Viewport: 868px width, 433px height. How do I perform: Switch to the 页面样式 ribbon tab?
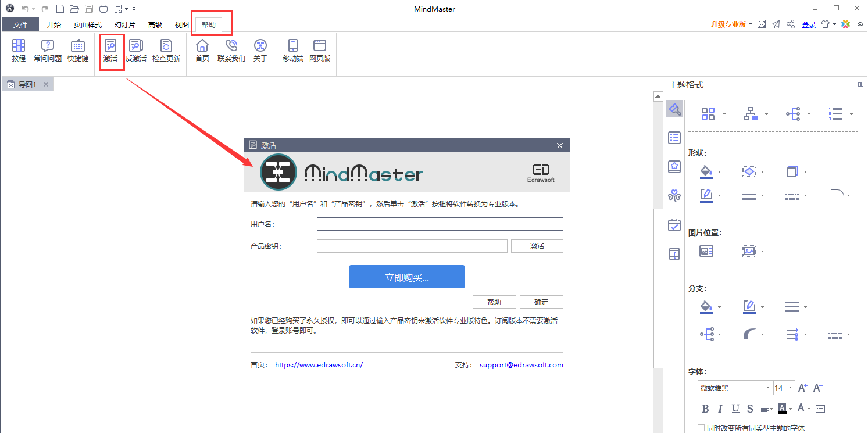click(x=88, y=24)
